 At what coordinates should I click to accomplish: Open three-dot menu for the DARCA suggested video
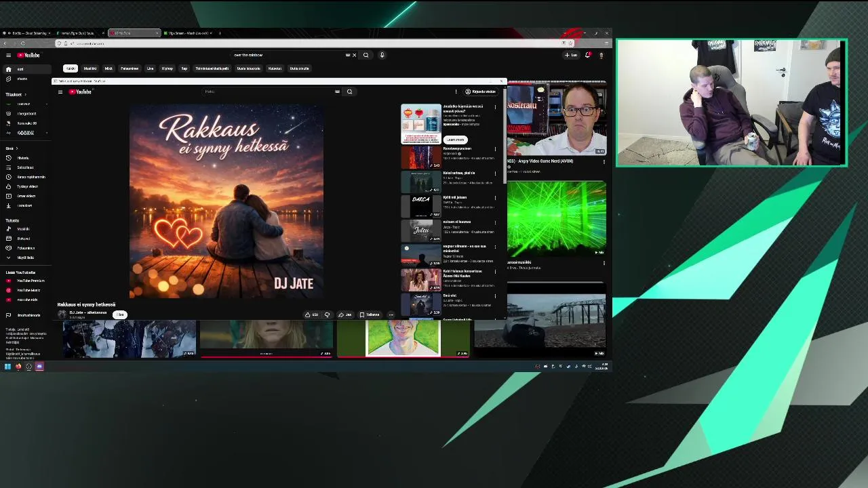[495, 198]
